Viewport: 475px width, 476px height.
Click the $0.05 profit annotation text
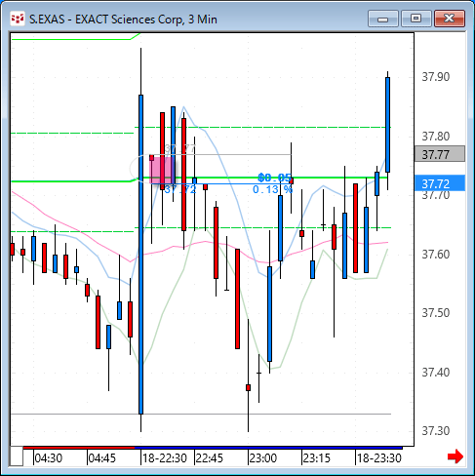(x=275, y=178)
